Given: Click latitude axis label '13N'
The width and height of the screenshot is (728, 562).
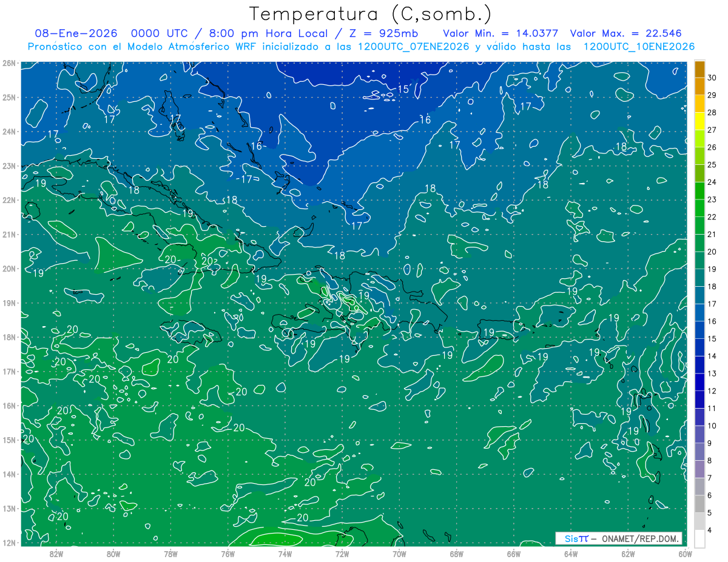Looking at the screenshot, I should [x=8, y=508].
